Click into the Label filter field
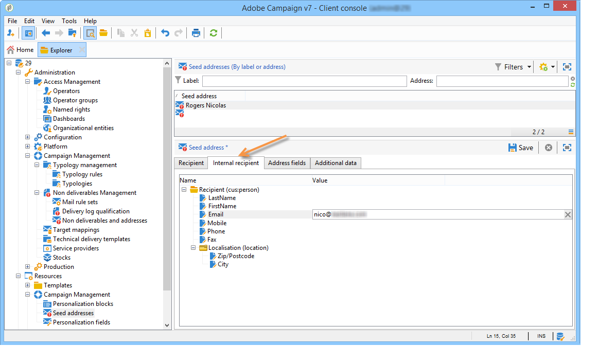The height and width of the screenshot is (364, 598). pos(304,81)
